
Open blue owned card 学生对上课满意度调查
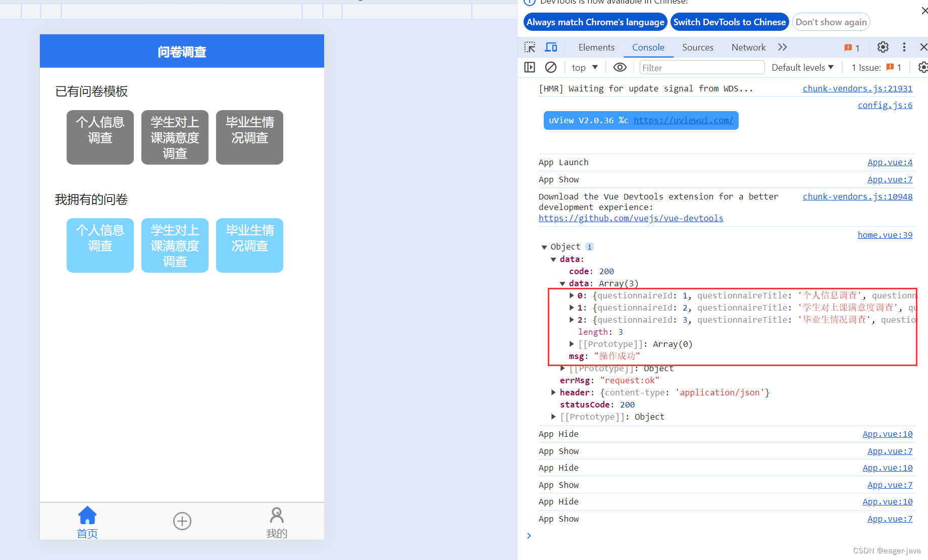[x=175, y=245]
